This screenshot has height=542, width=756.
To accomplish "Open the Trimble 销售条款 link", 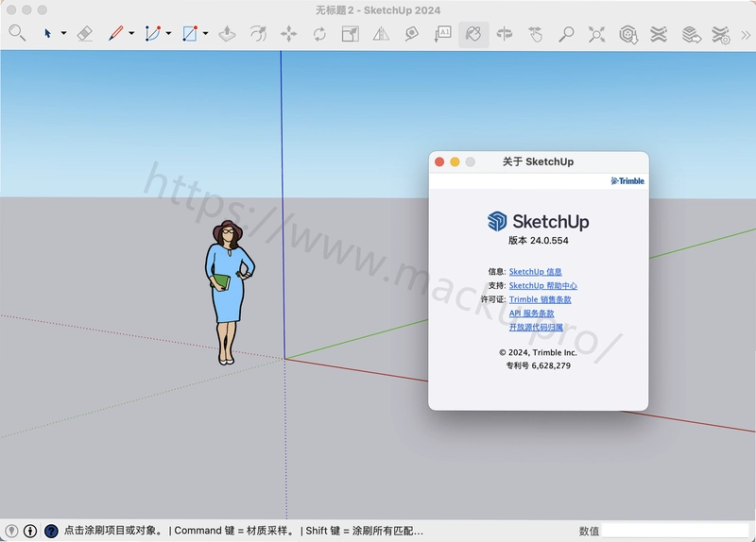I will 540,299.
